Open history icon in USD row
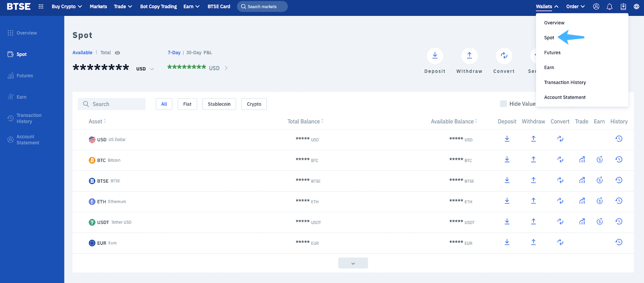The image size is (644, 283). pos(619,139)
